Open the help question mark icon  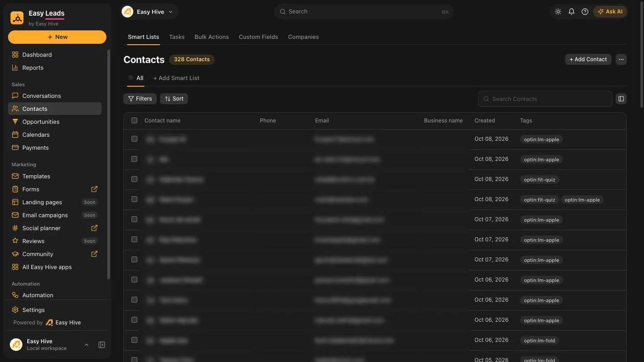coord(585,12)
